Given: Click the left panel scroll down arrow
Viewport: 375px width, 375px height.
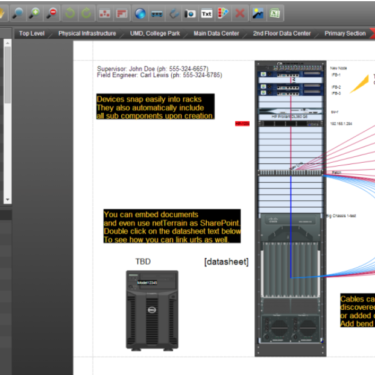Looking at the screenshot, I should pyautogui.click(x=7, y=200).
